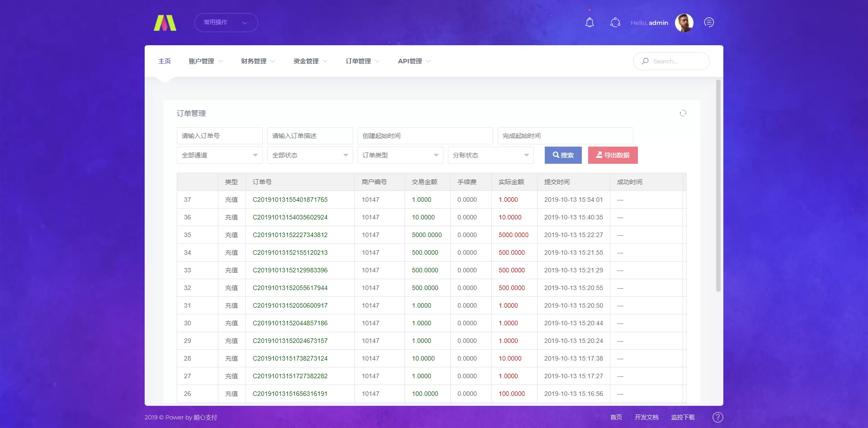Click the vertical scrollbar of the page
Image resolution: width=868 pixels, height=428 pixels.
[718, 185]
